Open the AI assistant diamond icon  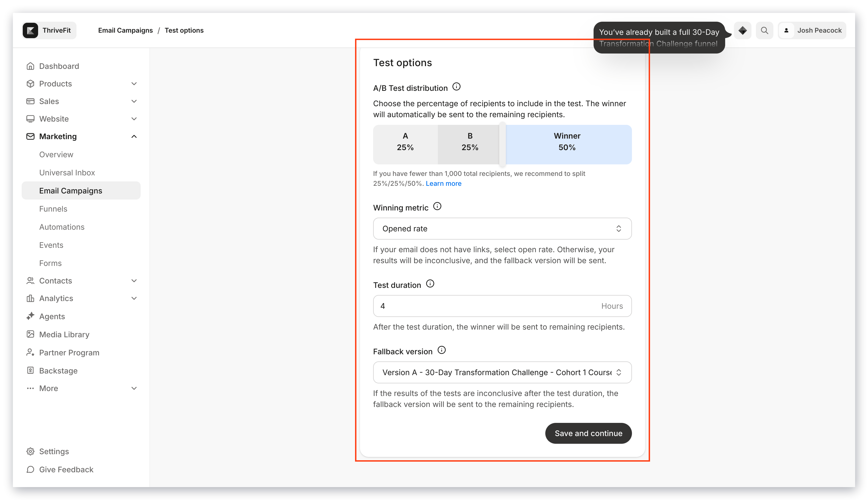click(x=742, y=30)
